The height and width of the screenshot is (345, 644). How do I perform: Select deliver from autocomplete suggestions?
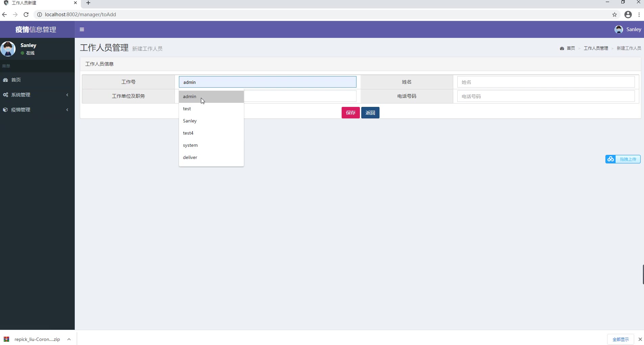[x=211, y=157]
